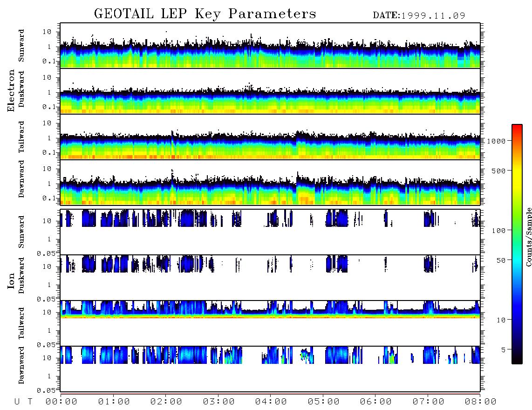
Task: Click the 07:00 time tick label
Action: (429, 402)
